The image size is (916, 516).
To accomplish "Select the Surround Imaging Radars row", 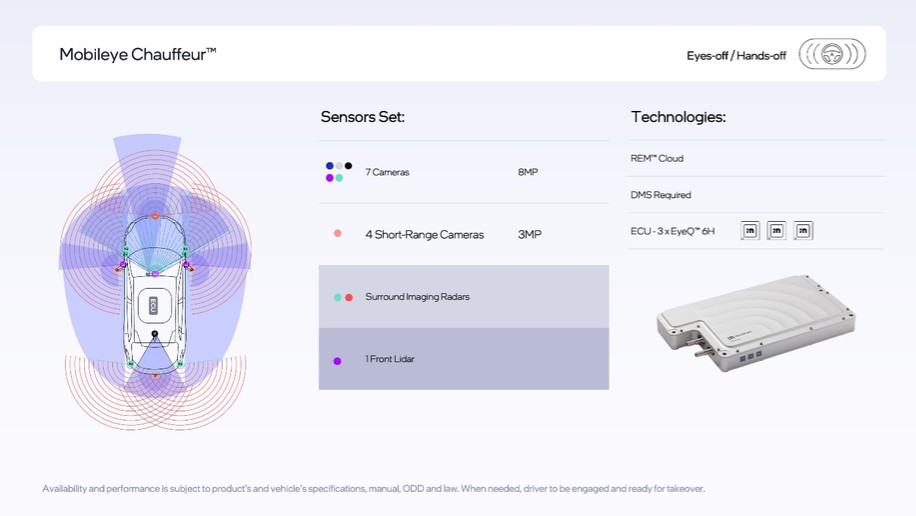I will tap(463, 297).
